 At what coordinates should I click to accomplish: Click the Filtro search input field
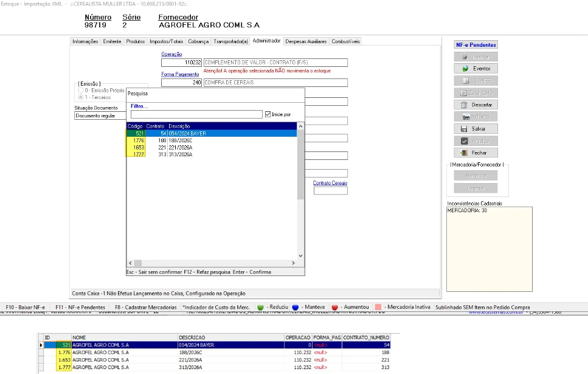(196, 114)
